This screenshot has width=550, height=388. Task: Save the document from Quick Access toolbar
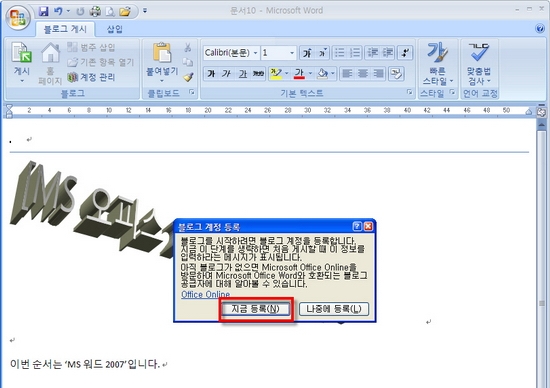[43, 12]
